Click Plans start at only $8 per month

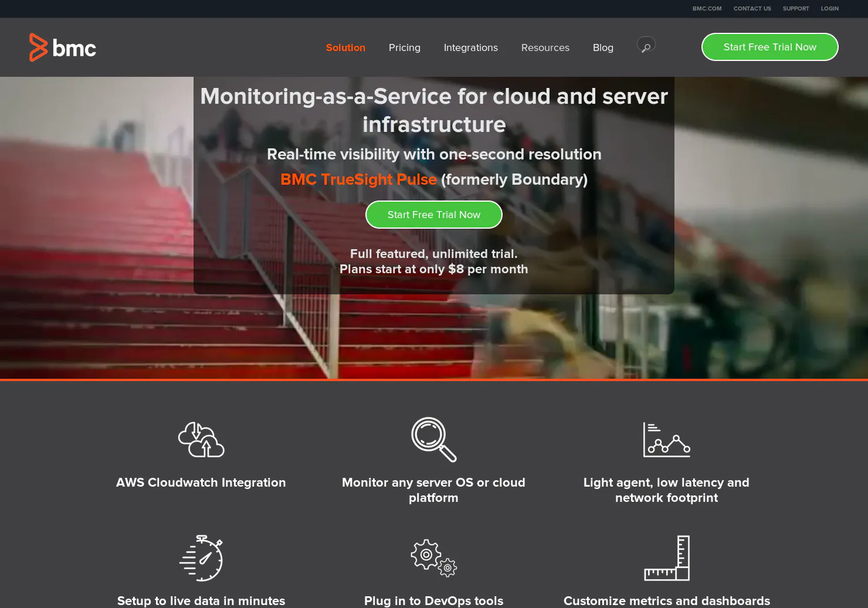pyautogui.click(x=434, y=269)
